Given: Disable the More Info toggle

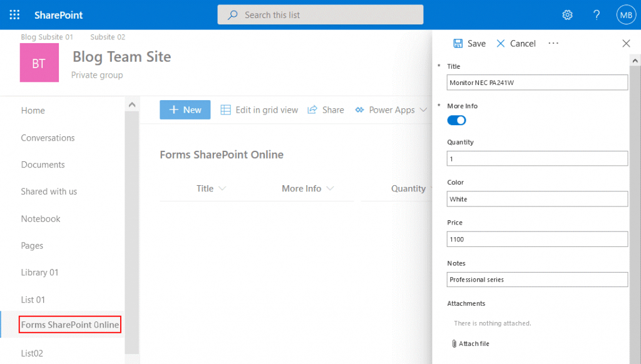Looking at the screenshot, I should click(456, 120).
